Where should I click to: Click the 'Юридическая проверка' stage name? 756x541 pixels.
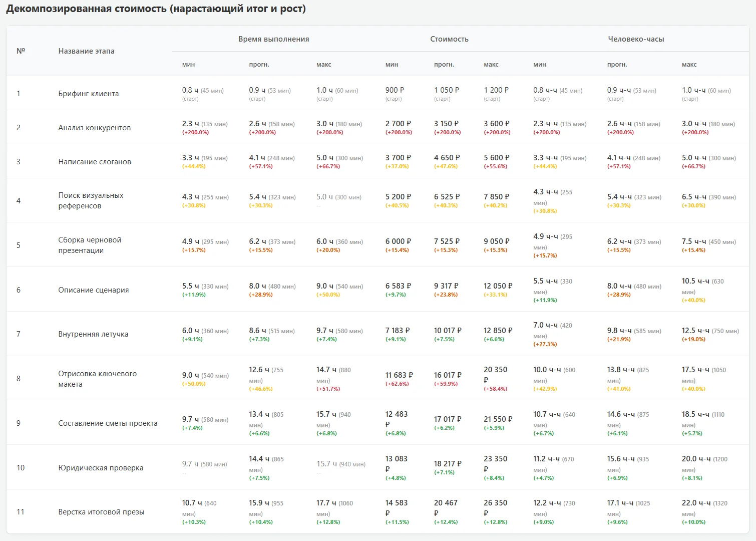click(x=101, y=468)
